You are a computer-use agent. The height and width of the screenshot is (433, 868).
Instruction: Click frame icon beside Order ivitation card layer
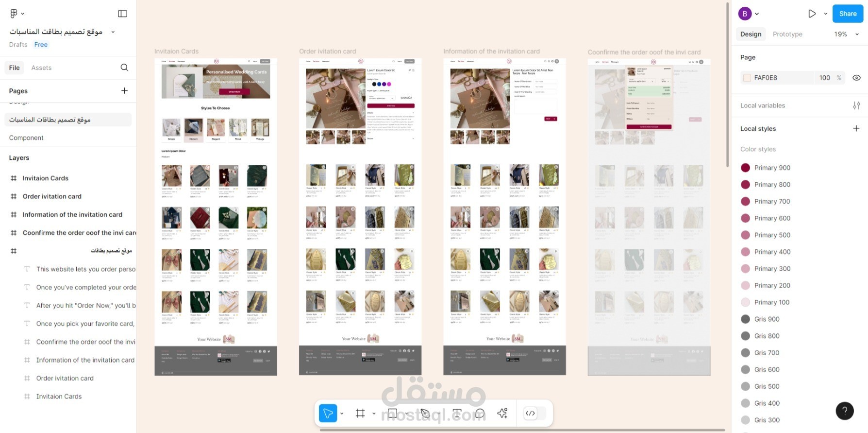[14, 196]
